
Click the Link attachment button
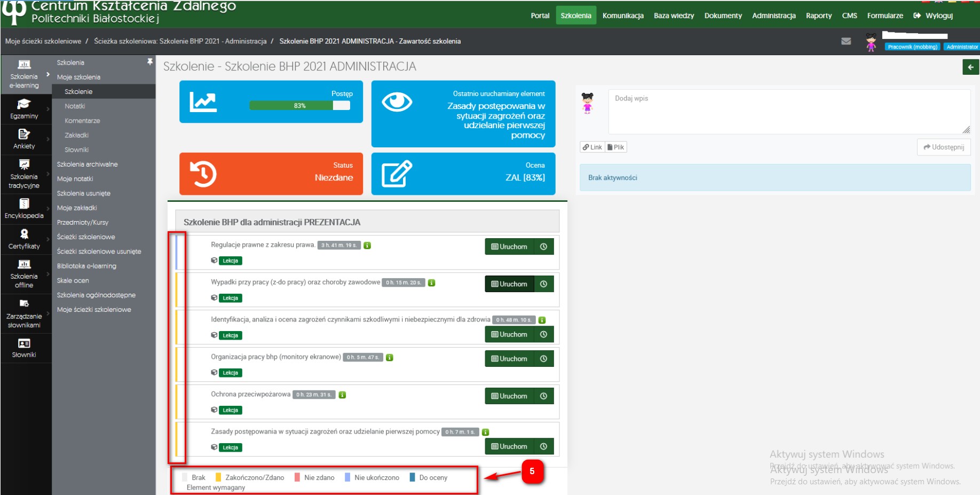(592, 147)
